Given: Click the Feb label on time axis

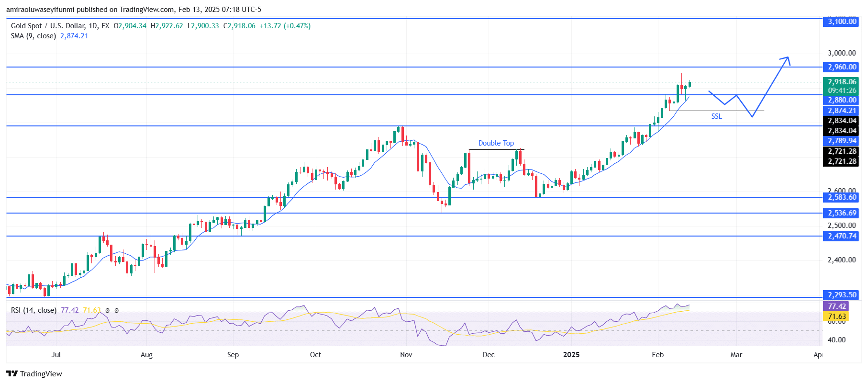Looking at the screenshot, I should [x=658, y=355].
